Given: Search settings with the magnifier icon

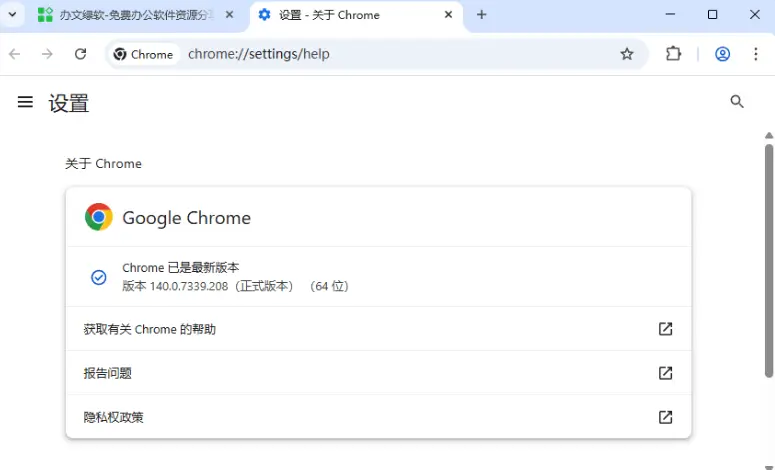Looking at the screenshot, I should click(x=737, y=102).
